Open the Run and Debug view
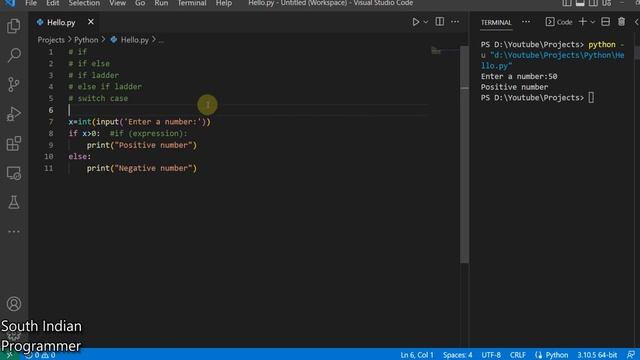 coord(13,114)
